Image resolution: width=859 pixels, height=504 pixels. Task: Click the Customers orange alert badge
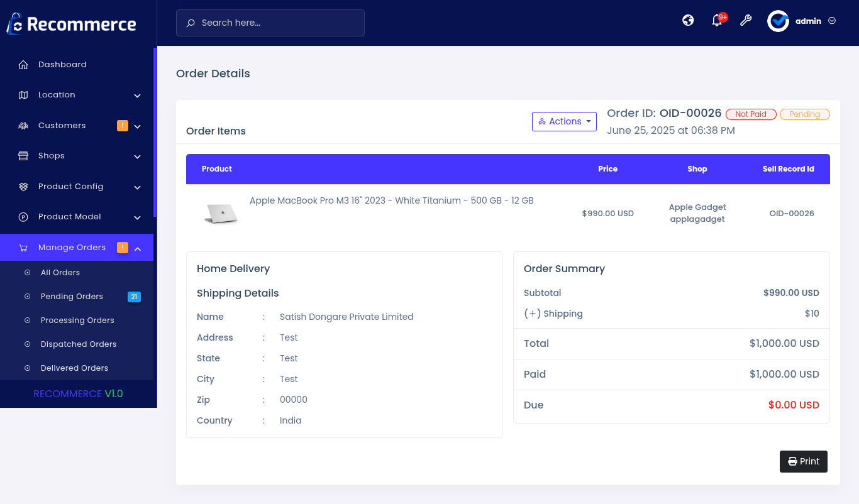point(123,126)
